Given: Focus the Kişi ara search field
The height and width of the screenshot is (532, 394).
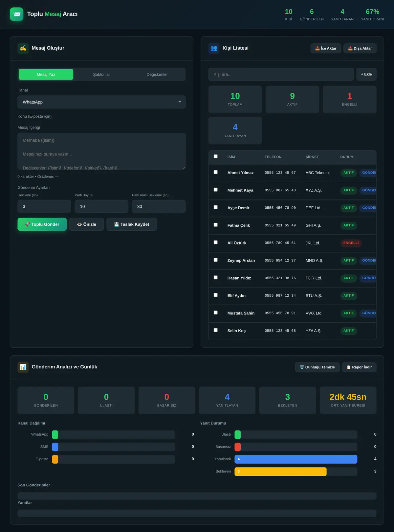Looking at the screenshot, I should pos(281,74).
